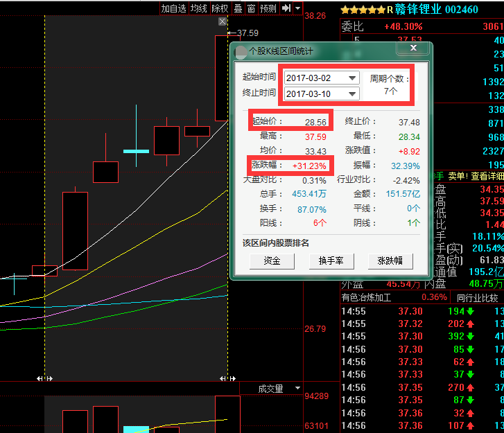Click the 赣锋锂业 002460 stock title
This screenshot has width=504, height=433.
pyautogui.click(x=437, y=9)
